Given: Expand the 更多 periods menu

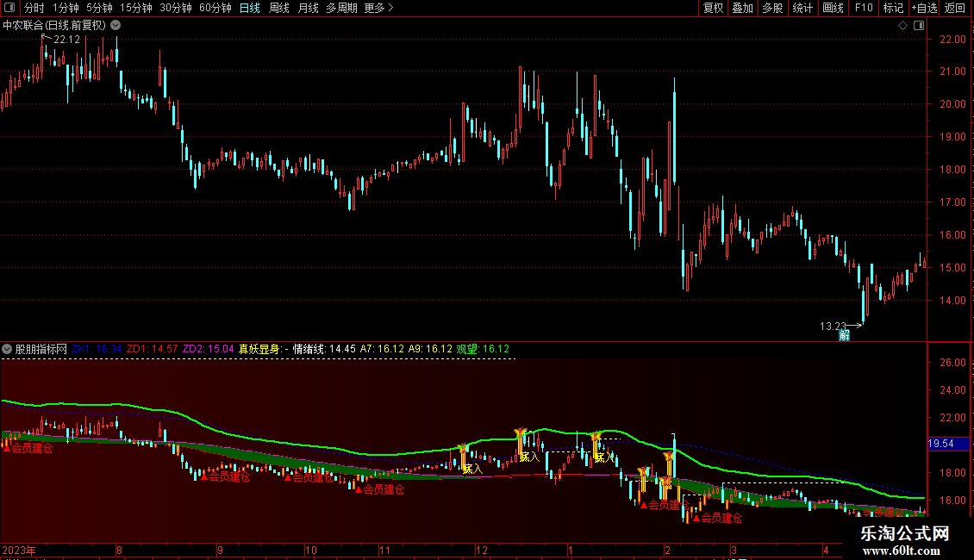Looking at the screenshot, I should coord(379,8).
